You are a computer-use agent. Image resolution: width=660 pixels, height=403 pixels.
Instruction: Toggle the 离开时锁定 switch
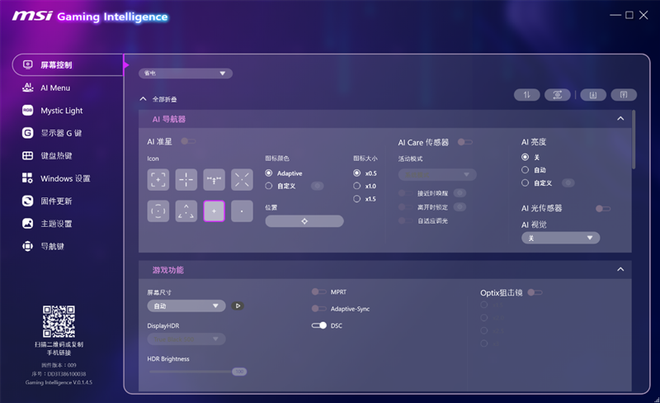coord(405,207)
